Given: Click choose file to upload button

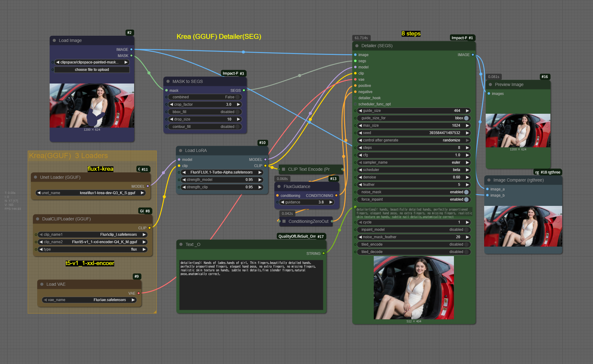Looking at the screenshot, I should click(92, 70).
